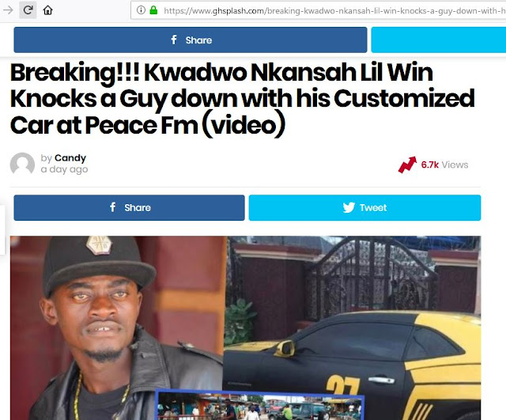Click the 6.7k Views counter
The width and height of the screenshot is (506, 420).
tap(444, 165)
